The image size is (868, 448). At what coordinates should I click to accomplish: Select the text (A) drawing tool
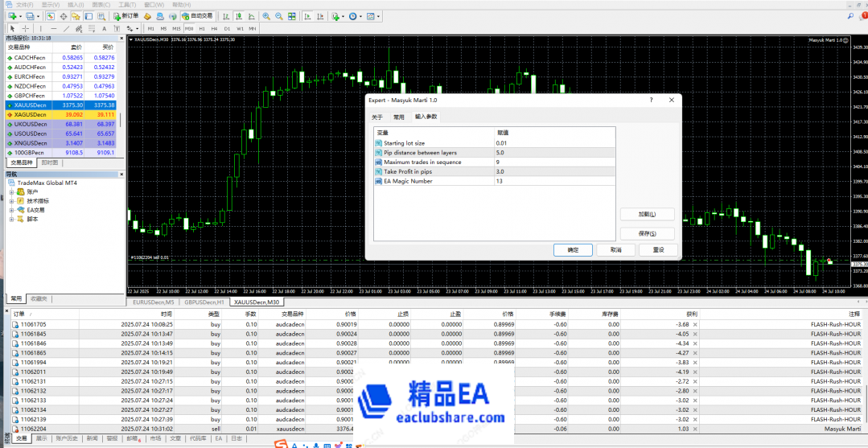104,28
